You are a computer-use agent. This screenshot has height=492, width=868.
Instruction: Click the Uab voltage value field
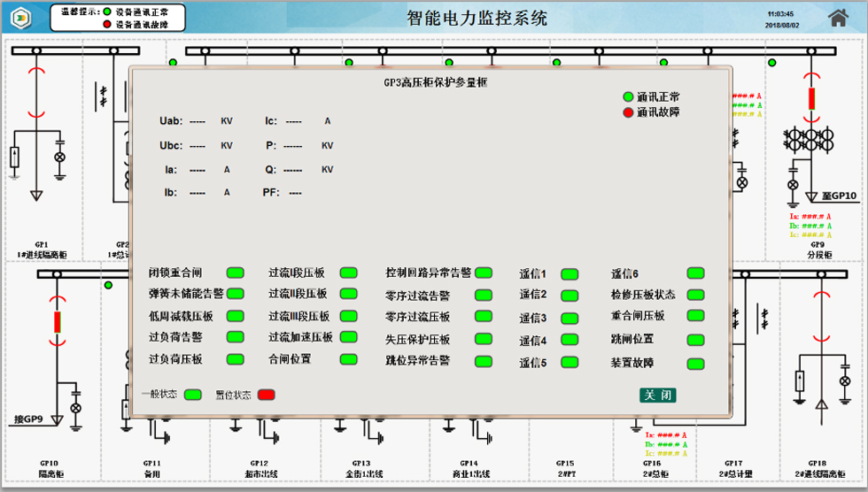pyautogui.click(x=198, y=121)
